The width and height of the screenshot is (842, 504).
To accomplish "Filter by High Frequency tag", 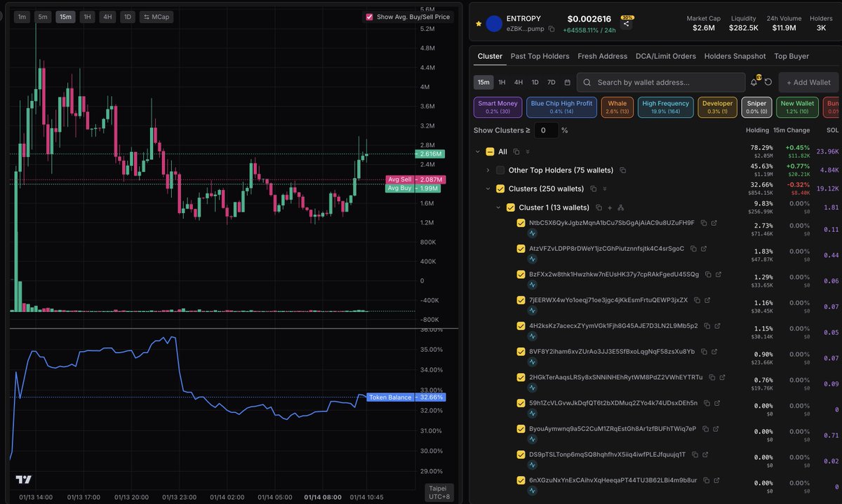I will point(665,107).
